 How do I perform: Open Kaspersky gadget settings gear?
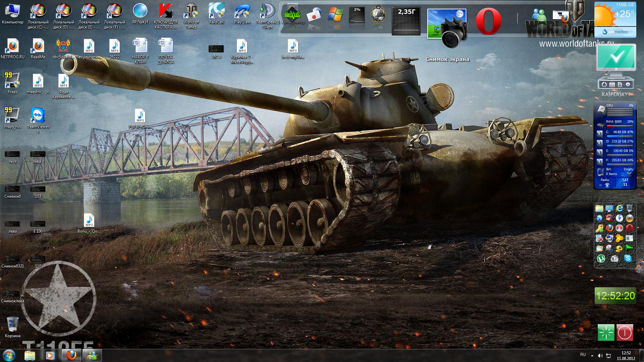tap(628, 84)
